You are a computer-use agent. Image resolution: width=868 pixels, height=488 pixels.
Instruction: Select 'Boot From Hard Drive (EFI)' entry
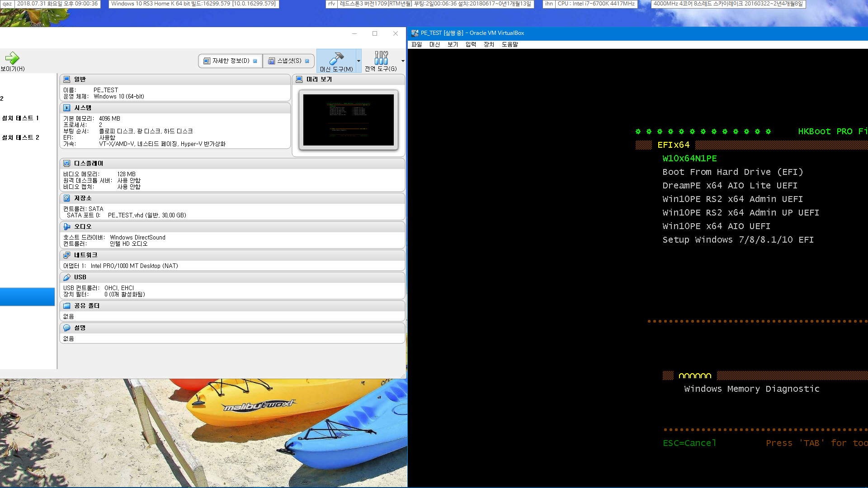(733, 172)
